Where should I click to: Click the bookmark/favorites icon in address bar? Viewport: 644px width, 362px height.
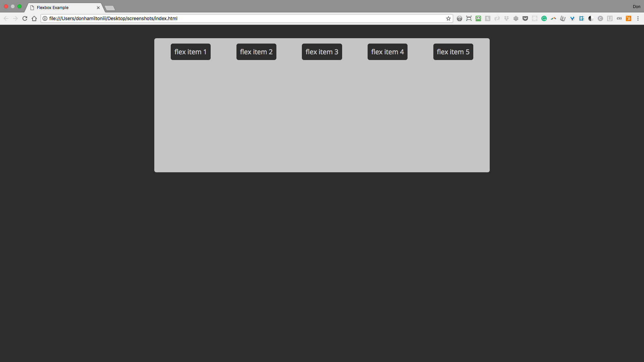(x=448, y=18)
